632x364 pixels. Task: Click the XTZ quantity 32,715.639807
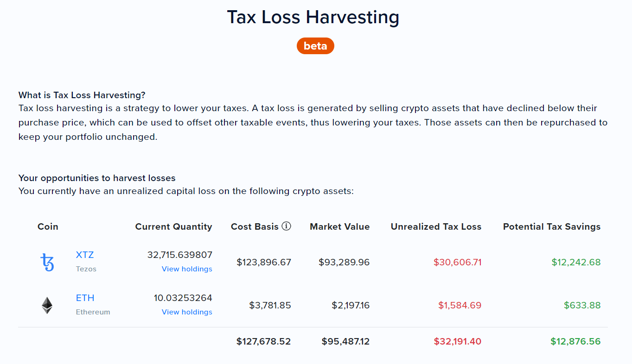(x=180, y=255)
